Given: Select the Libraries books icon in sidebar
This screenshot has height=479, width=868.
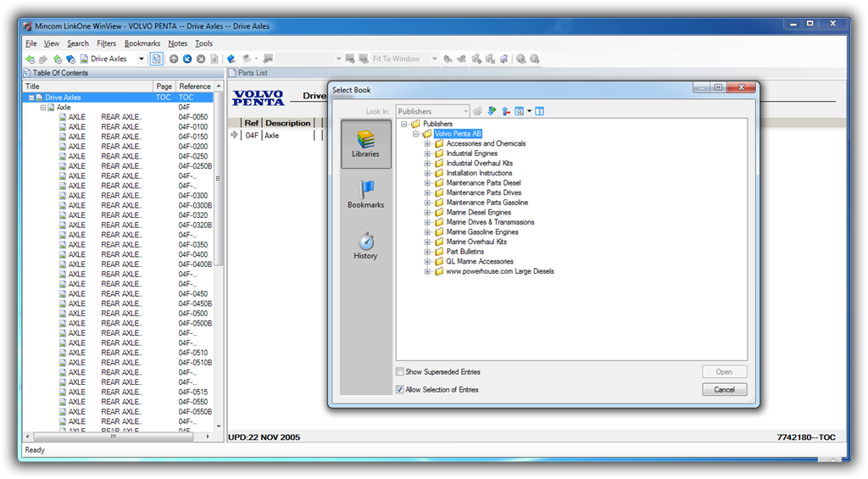Looking at the screenshot, I should 365,139.
